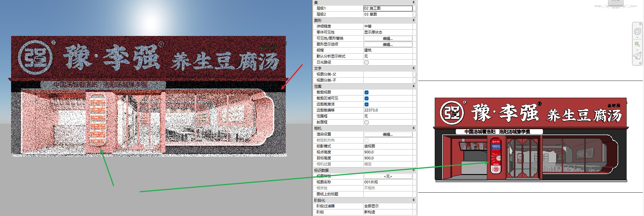Open the 范围框 value 无
This screenshot has height=216, width=644.
pyautogui.click(x=388, y=116)
